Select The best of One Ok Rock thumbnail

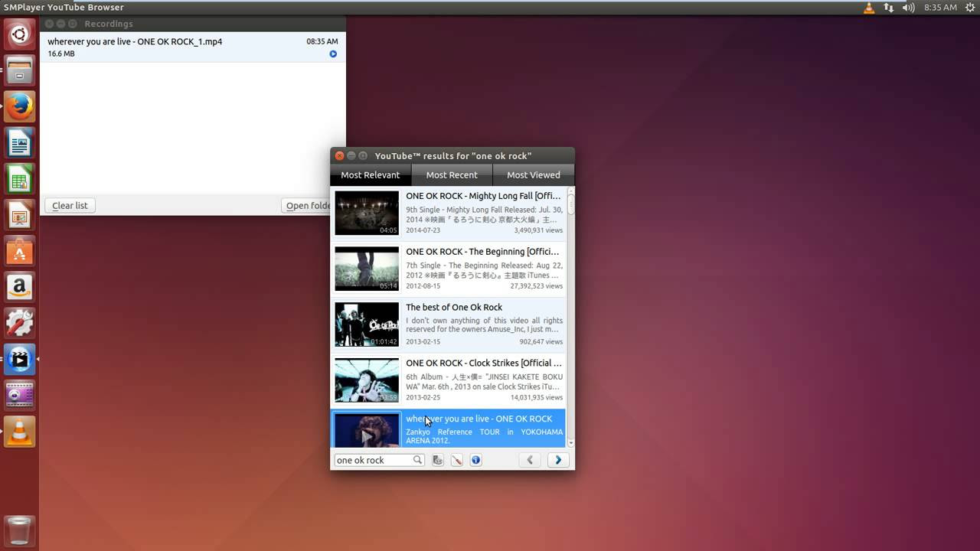(367, 324)
